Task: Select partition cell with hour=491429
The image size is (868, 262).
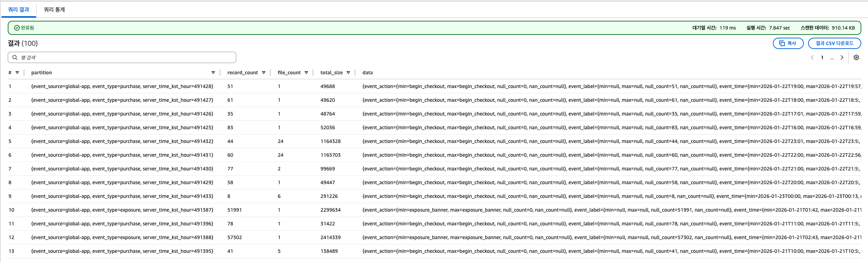Action: (x=122, y=182)
